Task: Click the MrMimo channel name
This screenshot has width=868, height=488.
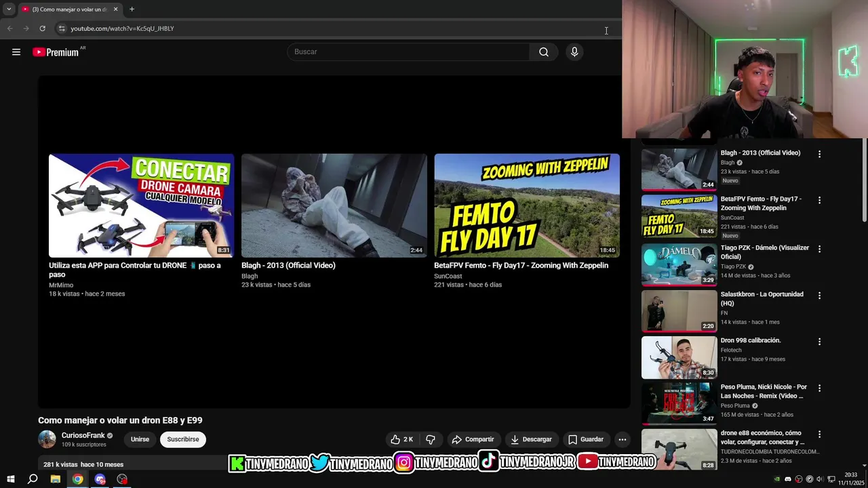Action: (61, 285)
